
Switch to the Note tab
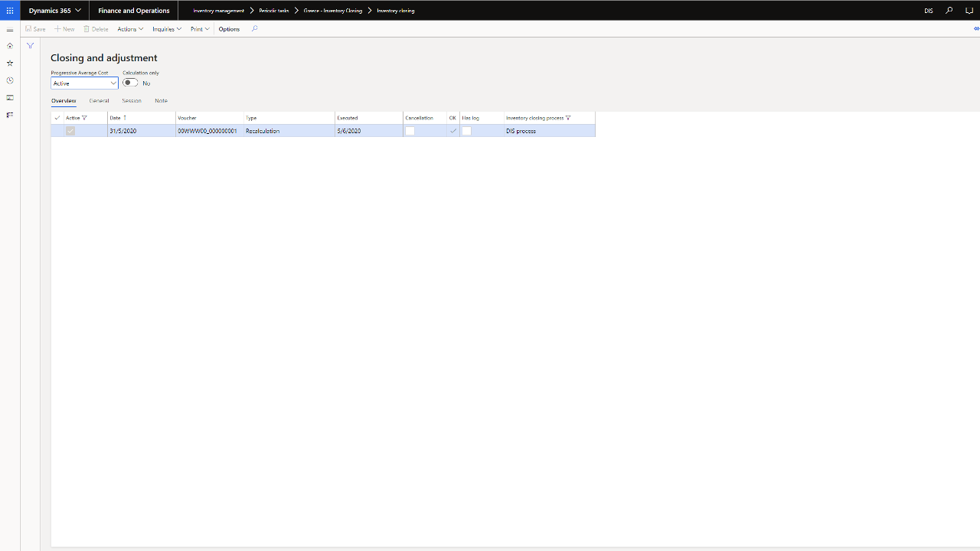coord(161,101)
